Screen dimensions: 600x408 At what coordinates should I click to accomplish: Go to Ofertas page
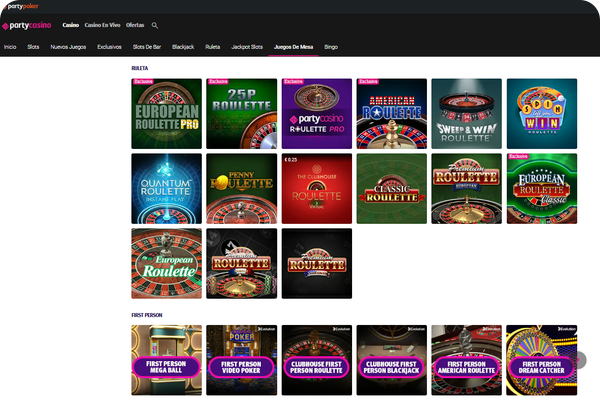click(135, 25)
